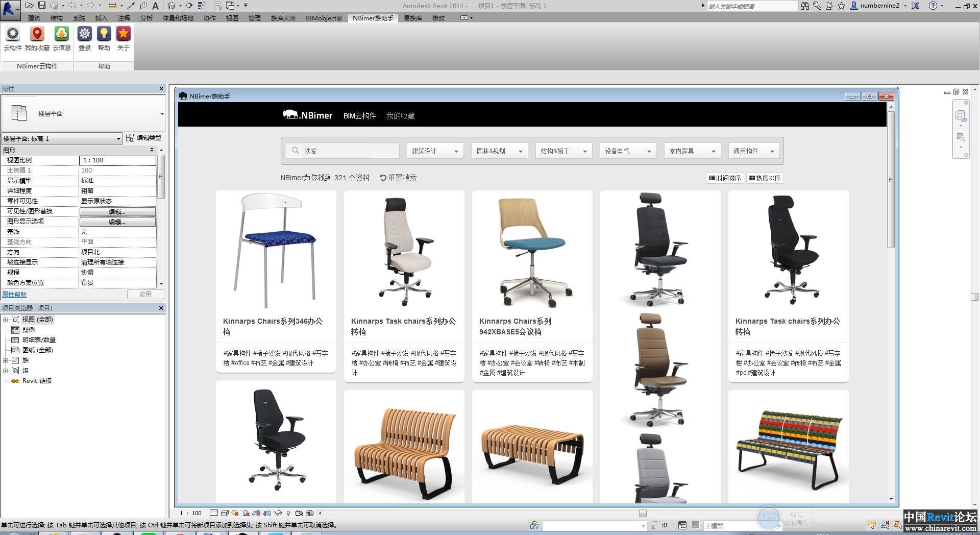Viewport: 980px width, 535px height.
Task: Open the 设备电气 category dropdown
Action: 628,151
